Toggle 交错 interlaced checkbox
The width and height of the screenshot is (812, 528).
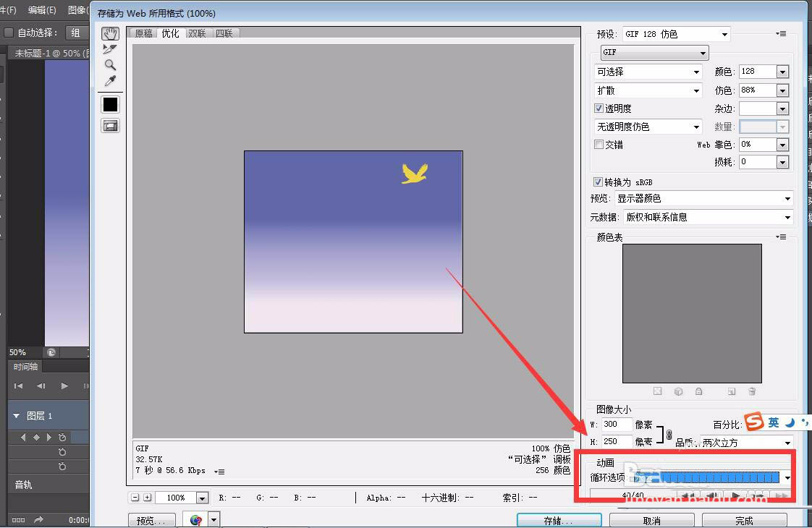point(599,145)
